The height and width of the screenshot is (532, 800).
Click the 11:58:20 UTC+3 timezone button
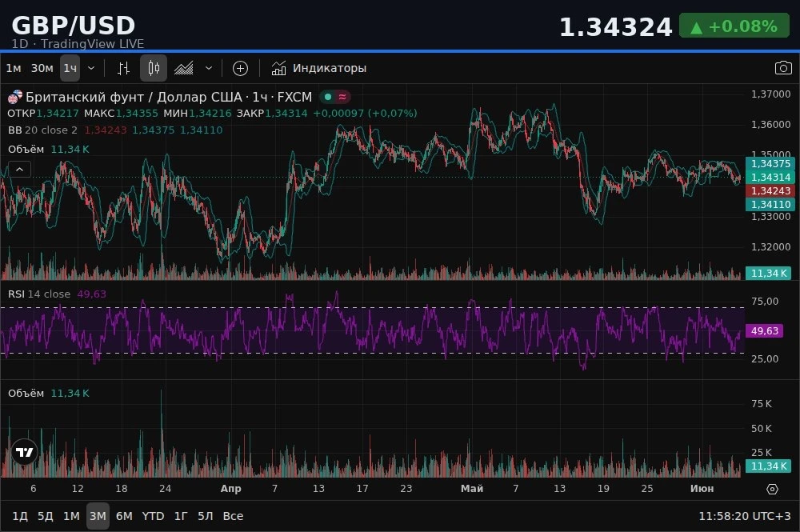point(744,516)
